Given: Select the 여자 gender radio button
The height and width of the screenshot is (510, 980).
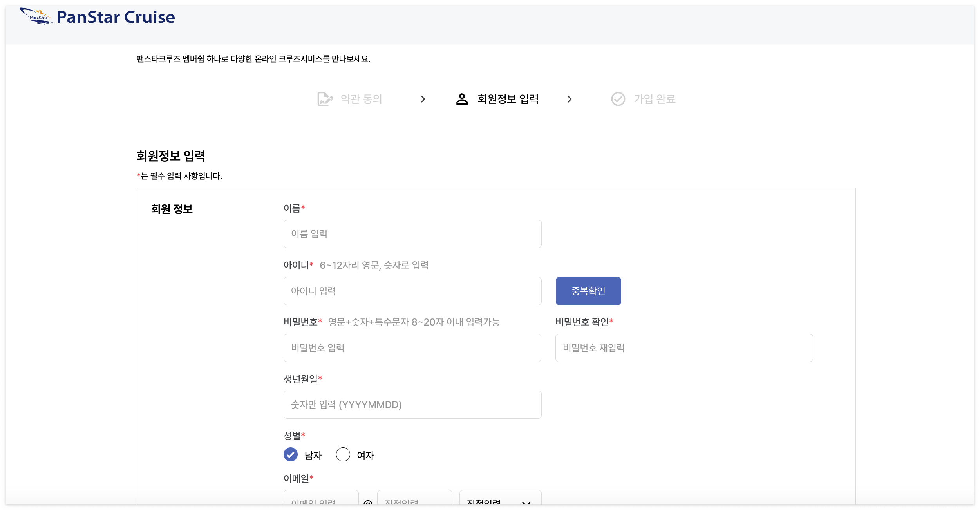Looking at the screenshot, I should [343, 455].
